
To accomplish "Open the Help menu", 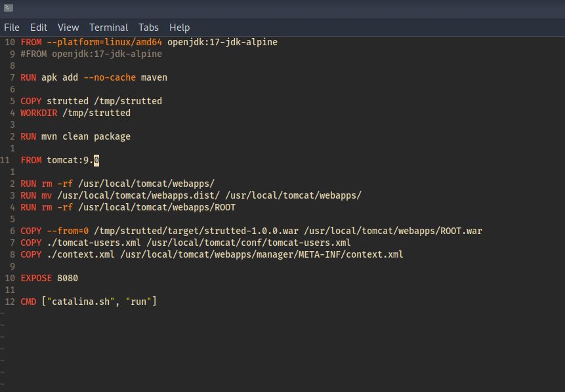I will click(x=179, y=28).
